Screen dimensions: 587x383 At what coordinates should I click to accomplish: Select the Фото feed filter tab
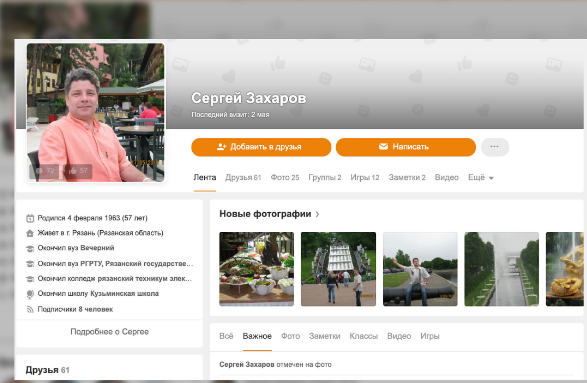tap(291, 336)
